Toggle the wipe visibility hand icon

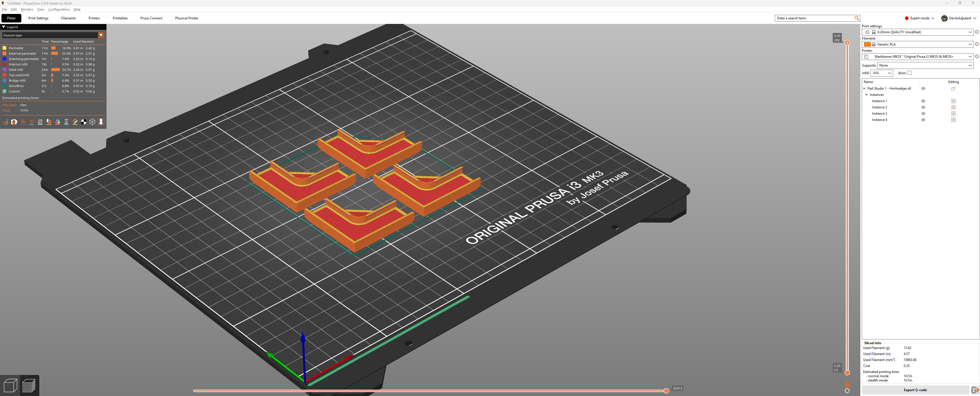coord(14,122)
